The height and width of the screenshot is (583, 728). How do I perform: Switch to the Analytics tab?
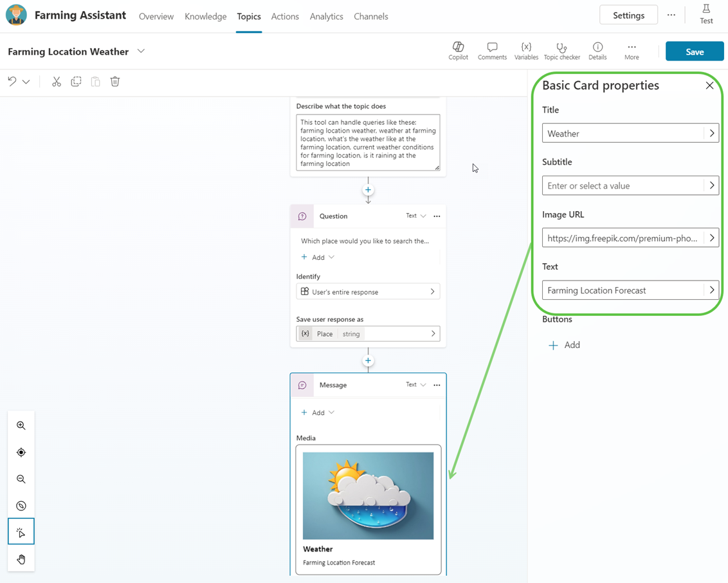click(326, 17)
